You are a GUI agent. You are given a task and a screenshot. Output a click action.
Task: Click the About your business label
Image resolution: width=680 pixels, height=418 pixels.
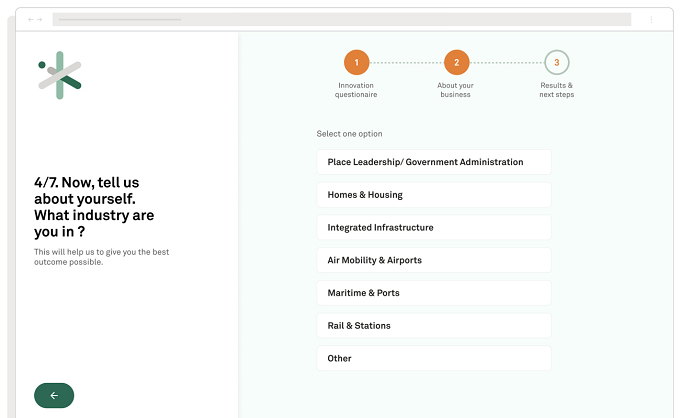pyautogui.click(x=455, y=90)
